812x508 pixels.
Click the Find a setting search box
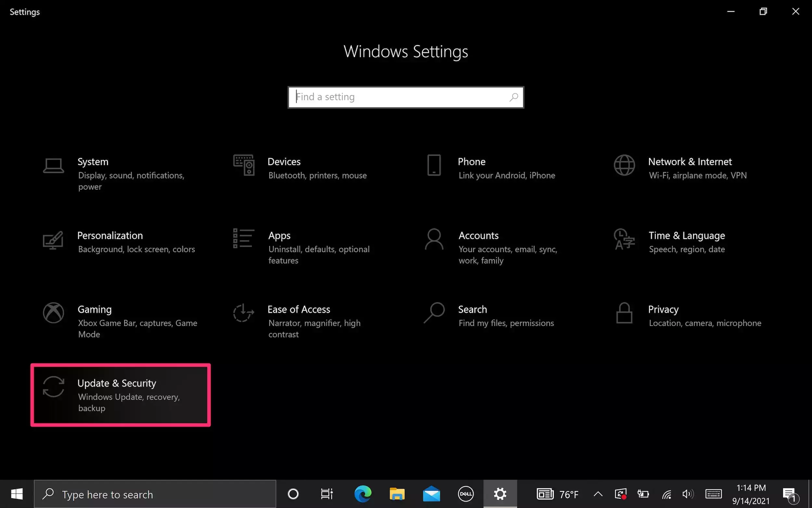(396, 97)
